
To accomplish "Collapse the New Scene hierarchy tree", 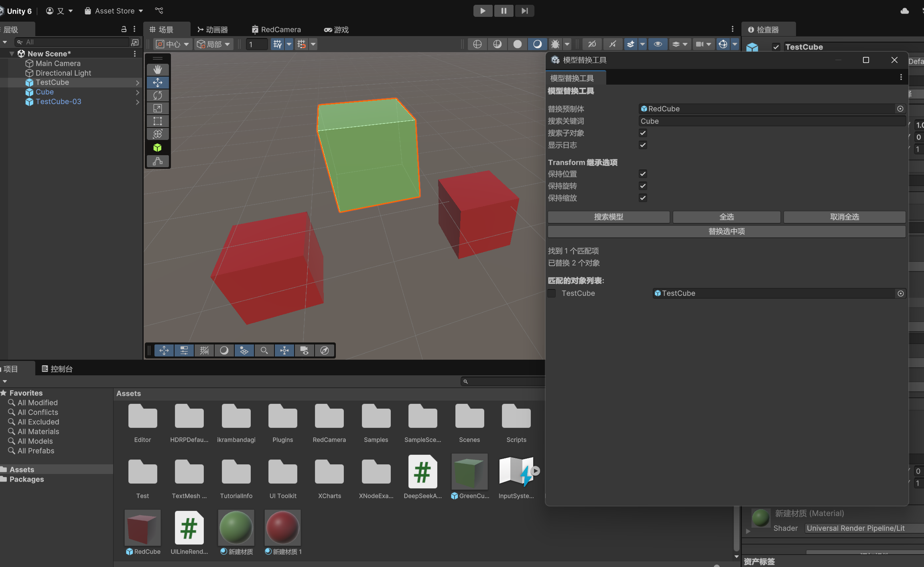I will coord(12,54).
